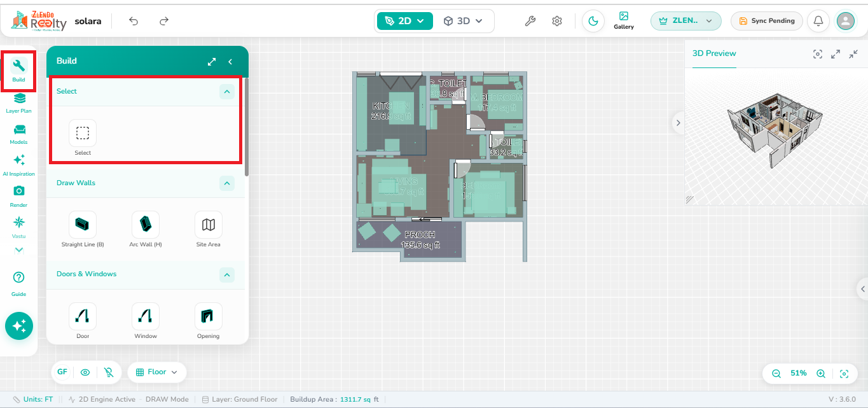
Task: Click the Sync Pending button
Action: 767,21
